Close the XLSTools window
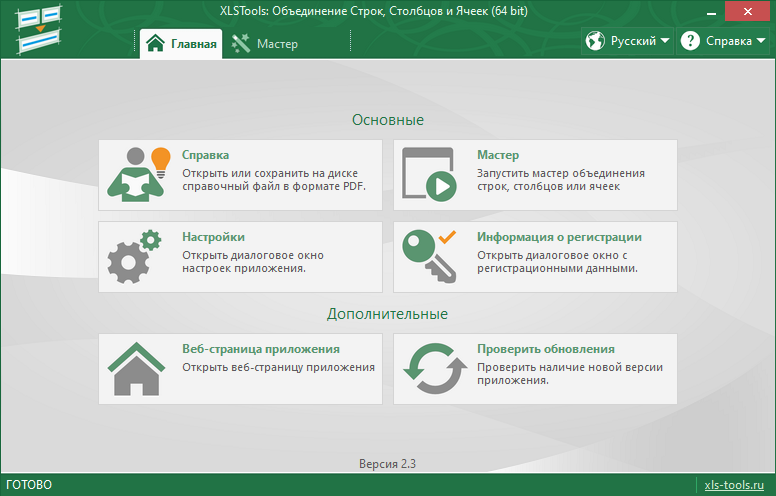The width and height of the screenshot is (776, 496). tap(747, 11)
